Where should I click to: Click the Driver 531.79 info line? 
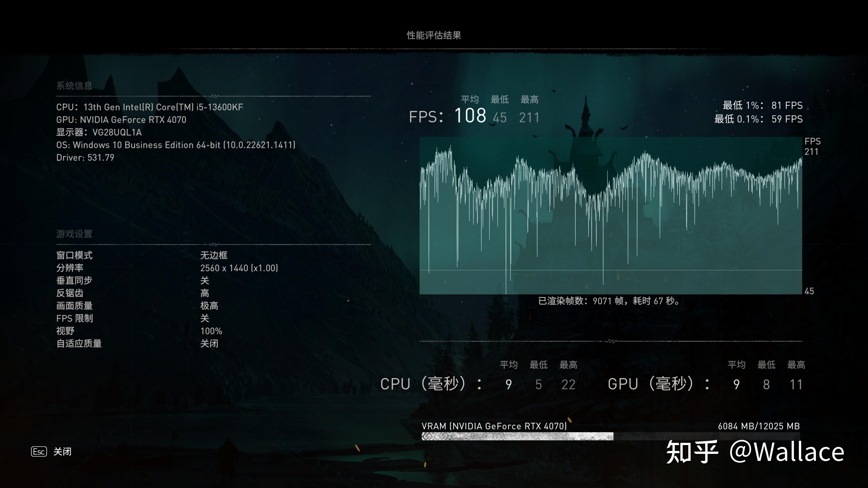point(85,158)
